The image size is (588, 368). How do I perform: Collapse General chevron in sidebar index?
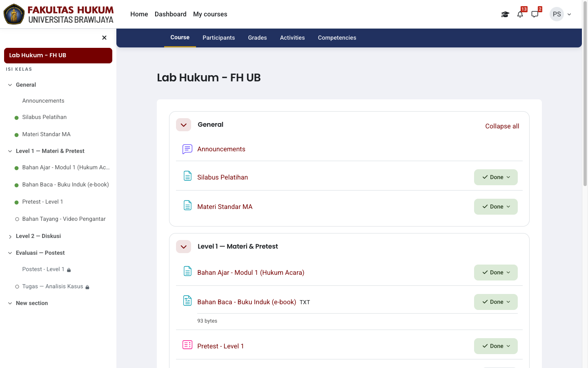pos(10,85)
